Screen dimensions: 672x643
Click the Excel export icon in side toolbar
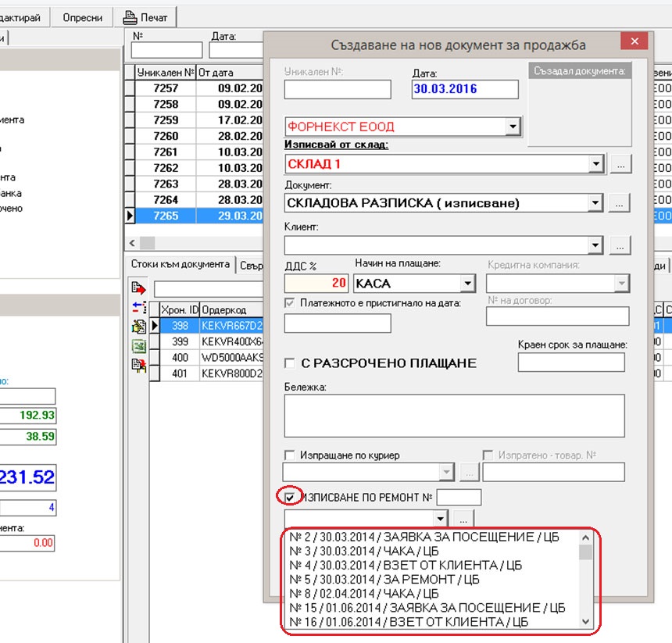139,345
